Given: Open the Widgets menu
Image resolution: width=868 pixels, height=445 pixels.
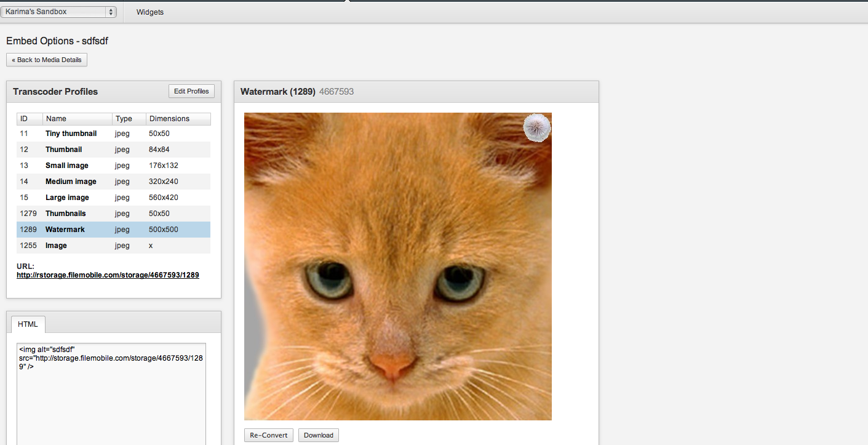Looking at the screenshot, I should (150, 12).
